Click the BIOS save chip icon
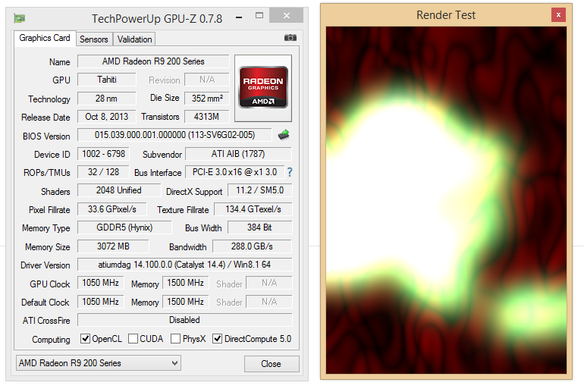The width and height of the screenshot is (584, 392). coord(284,135)
